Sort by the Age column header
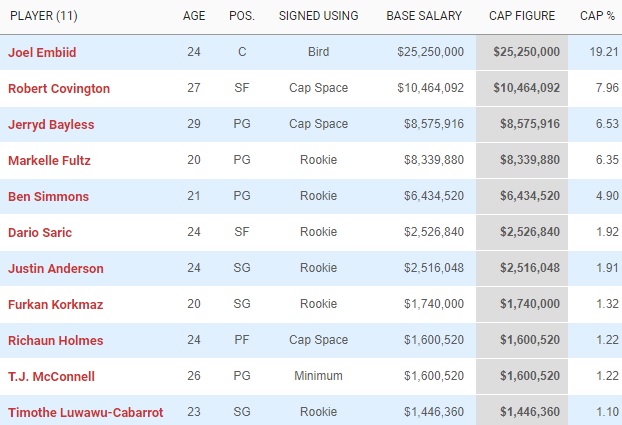 (194, 17)
